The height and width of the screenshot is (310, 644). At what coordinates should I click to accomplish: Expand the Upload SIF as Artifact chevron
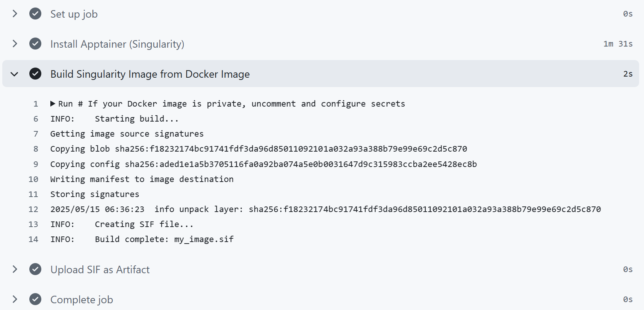pos(15,269)
